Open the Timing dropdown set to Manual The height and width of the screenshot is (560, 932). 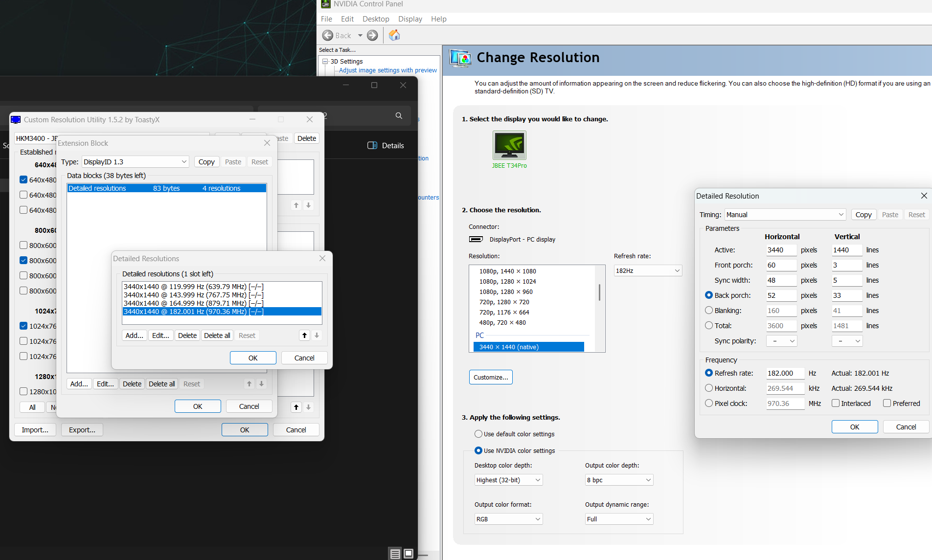click(x=785, y=215)
